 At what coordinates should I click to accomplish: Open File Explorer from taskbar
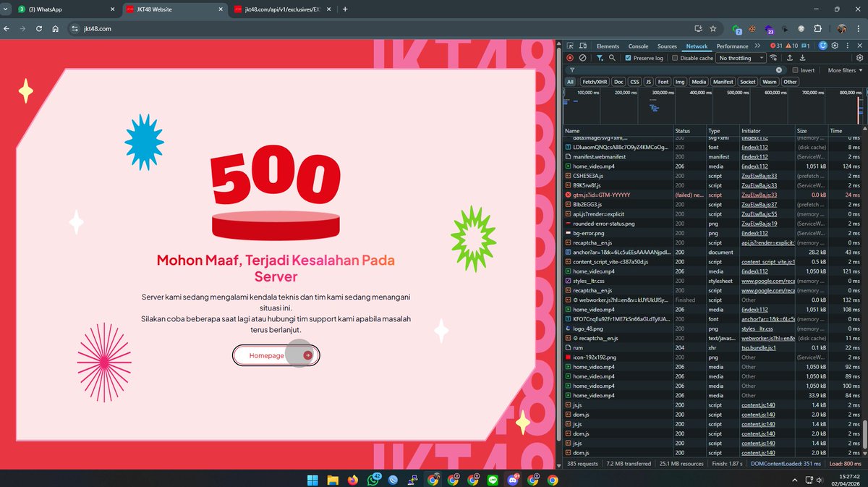333,480
